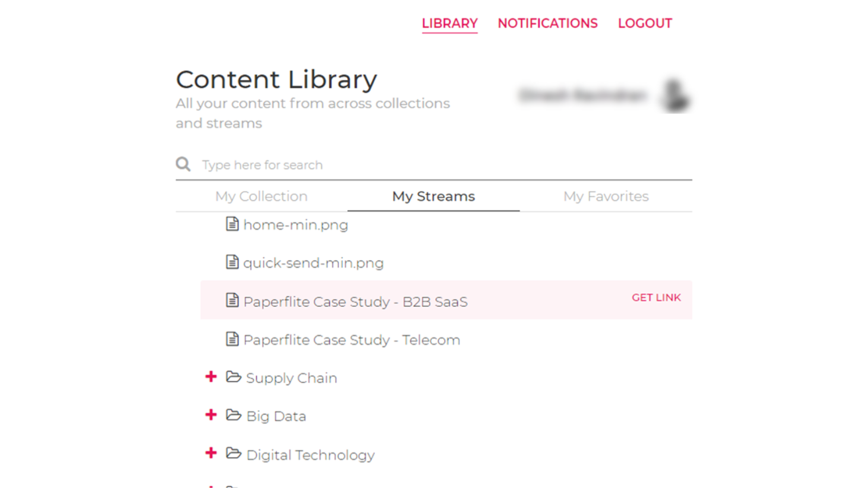Click the Supply Chain folder icon
This screenshot has width=868, height=488.
233,377
